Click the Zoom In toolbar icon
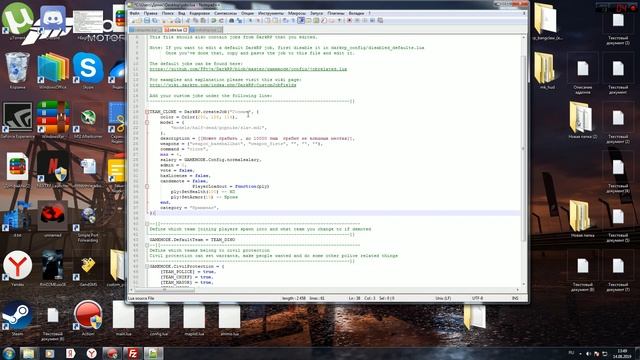The image size is (640, 360). click(250, 20)
